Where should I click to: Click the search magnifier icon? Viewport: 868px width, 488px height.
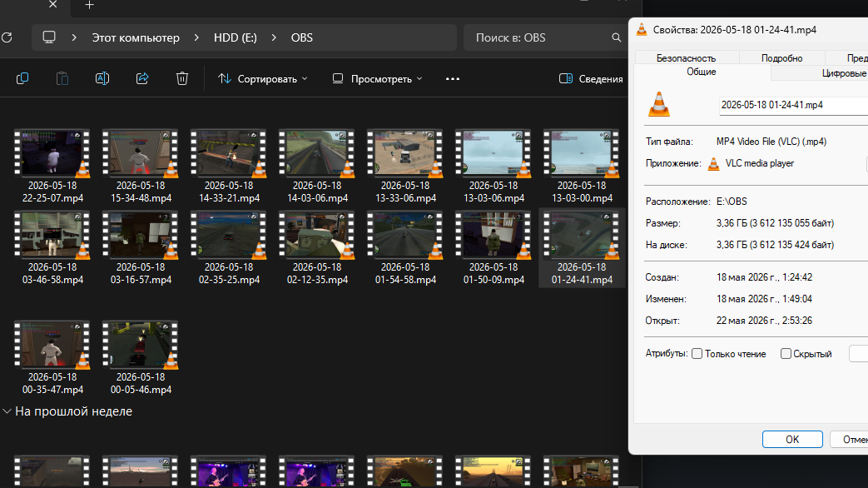(x=616, y=37)
